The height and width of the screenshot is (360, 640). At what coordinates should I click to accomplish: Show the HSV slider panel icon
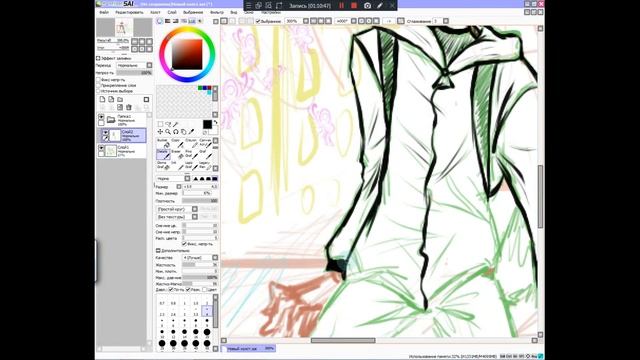pyautogui.click(x=176, y=21)
